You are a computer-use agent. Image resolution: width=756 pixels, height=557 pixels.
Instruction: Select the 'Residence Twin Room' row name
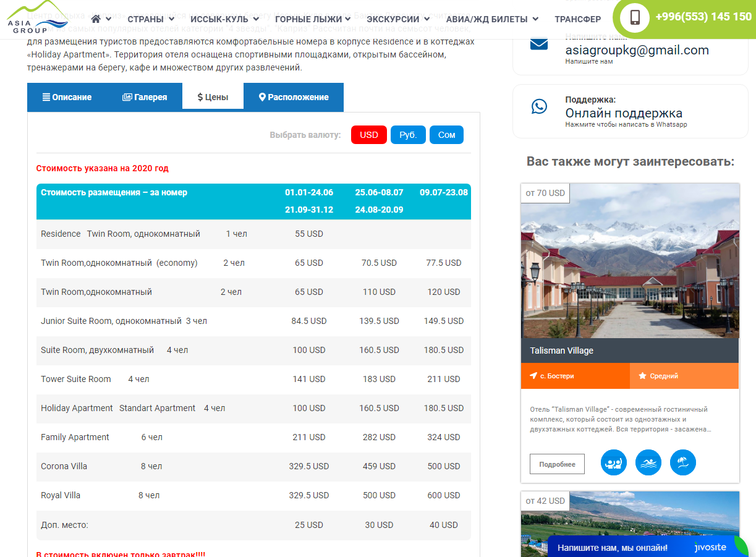(x=121, y=234)
